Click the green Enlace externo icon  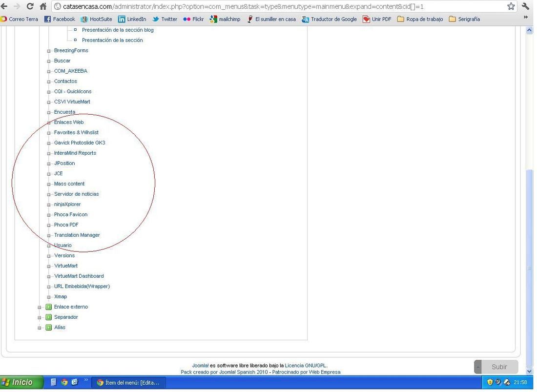[49, 308]
